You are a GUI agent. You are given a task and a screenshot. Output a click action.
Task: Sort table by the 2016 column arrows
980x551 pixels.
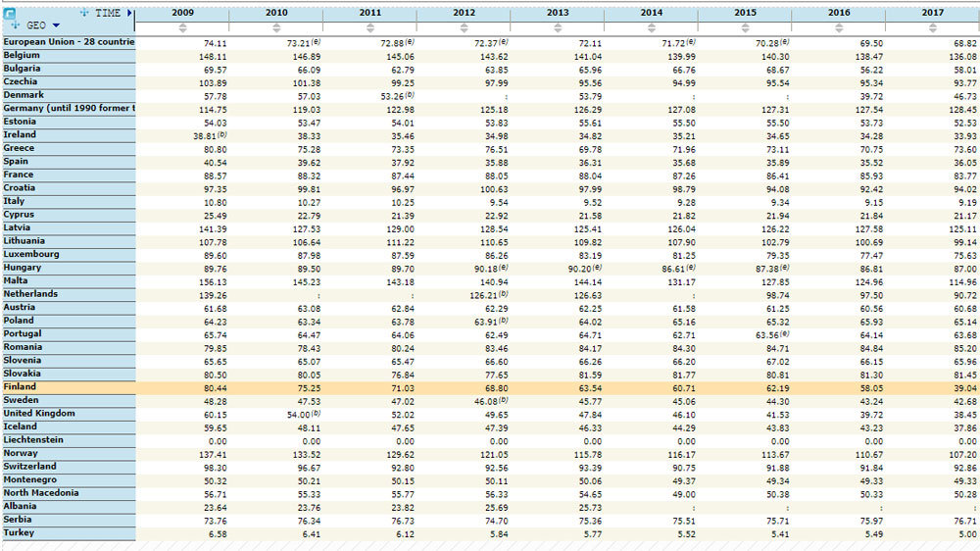pyautogui.click(x=838, y=27)
